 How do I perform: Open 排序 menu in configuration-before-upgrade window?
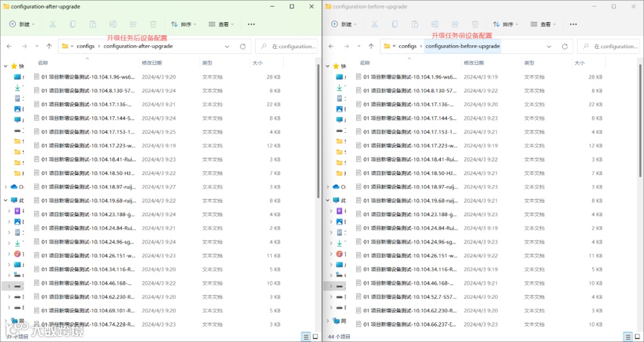coord(506,24)
